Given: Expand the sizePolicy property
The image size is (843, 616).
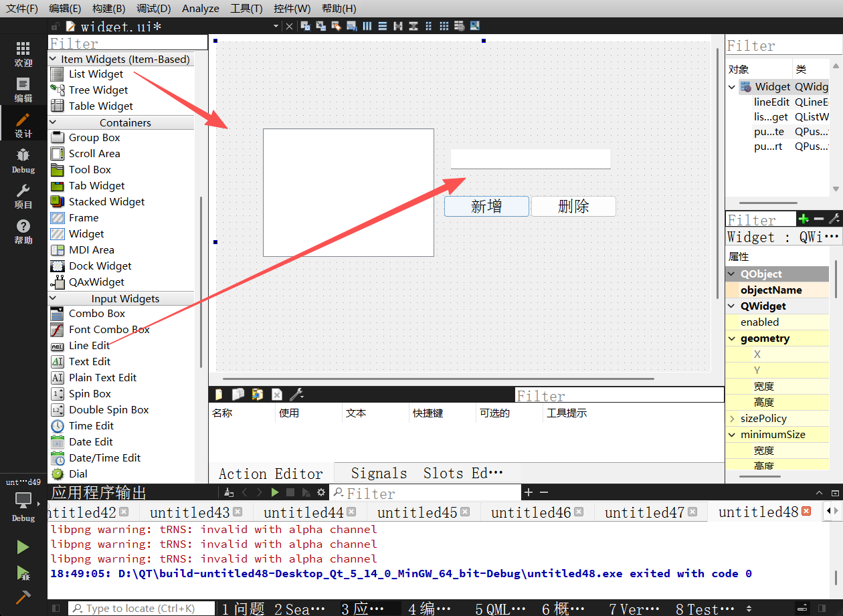Looking at the screenshot, I should coord(732,419).
